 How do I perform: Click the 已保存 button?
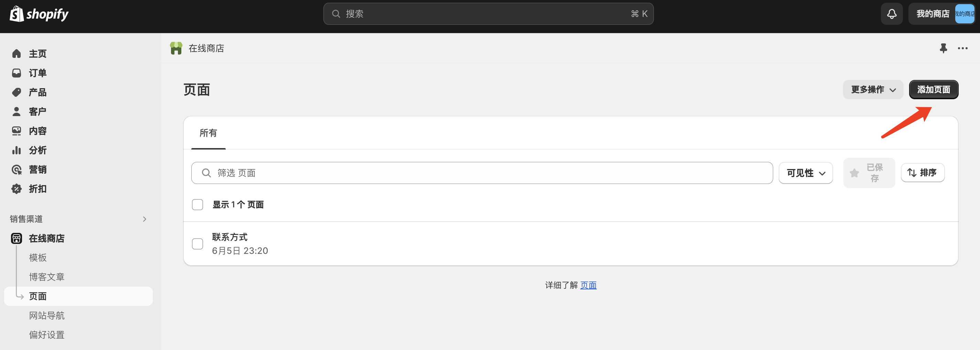click(x=869, y=173)
